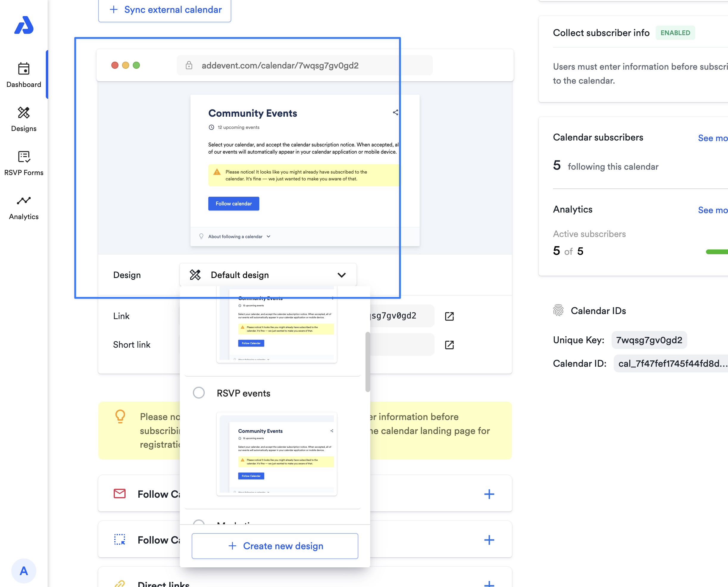Screen dimensions: 728x587
Task: Collapse the Default design dropdown
Action: [x=341, y=275]
